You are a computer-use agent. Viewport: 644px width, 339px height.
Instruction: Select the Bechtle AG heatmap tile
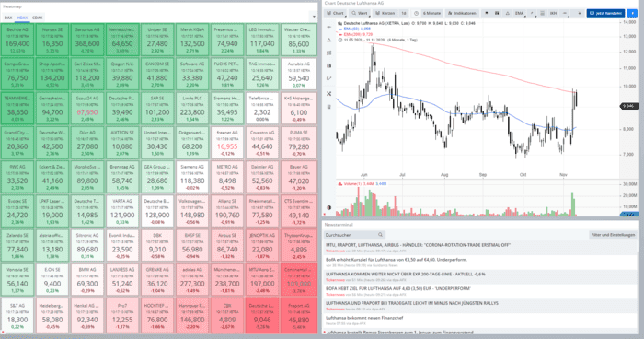pyautogui.click(x=17, y=40)
